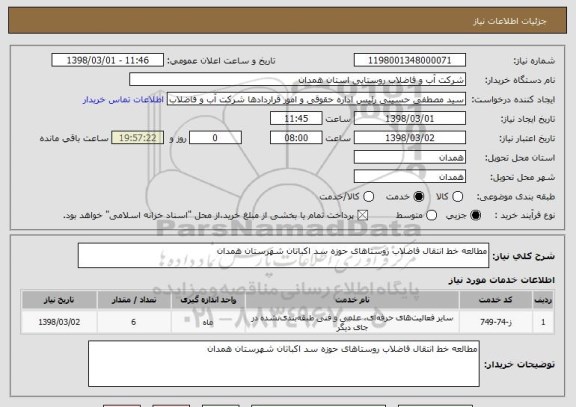Viewport: 576px width, 407px height.
Task: Select the خدمت radio button
Action: click(x=419, y=197)
